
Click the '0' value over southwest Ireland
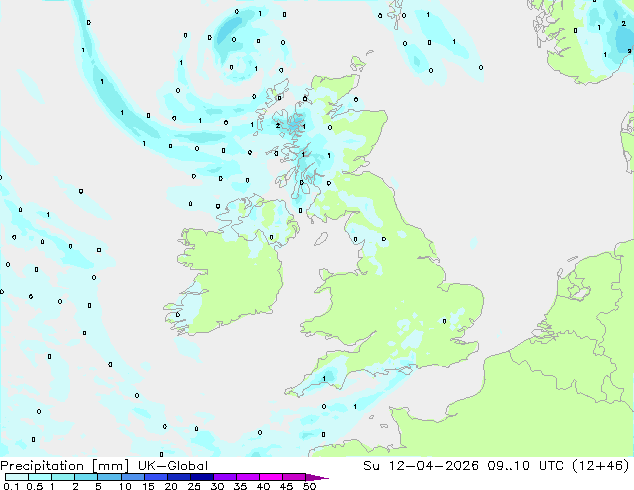(178, 315)
